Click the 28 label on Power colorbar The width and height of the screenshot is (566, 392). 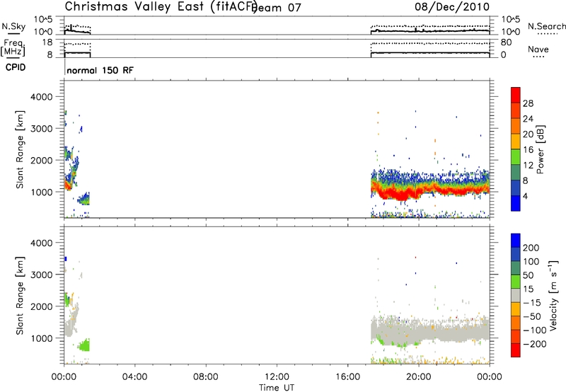[x=528, y=103]
